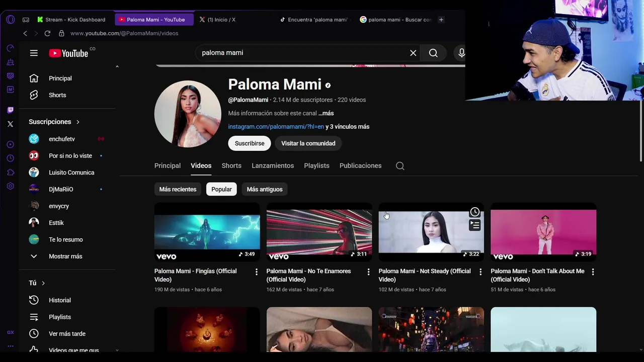Select the Más recientes sort chip
644x362 pixels.
(178, 189)
